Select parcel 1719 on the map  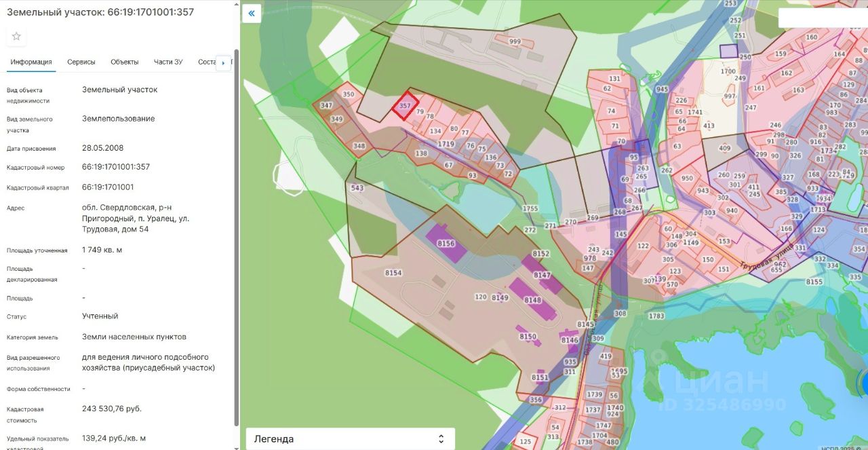point(446,144)
